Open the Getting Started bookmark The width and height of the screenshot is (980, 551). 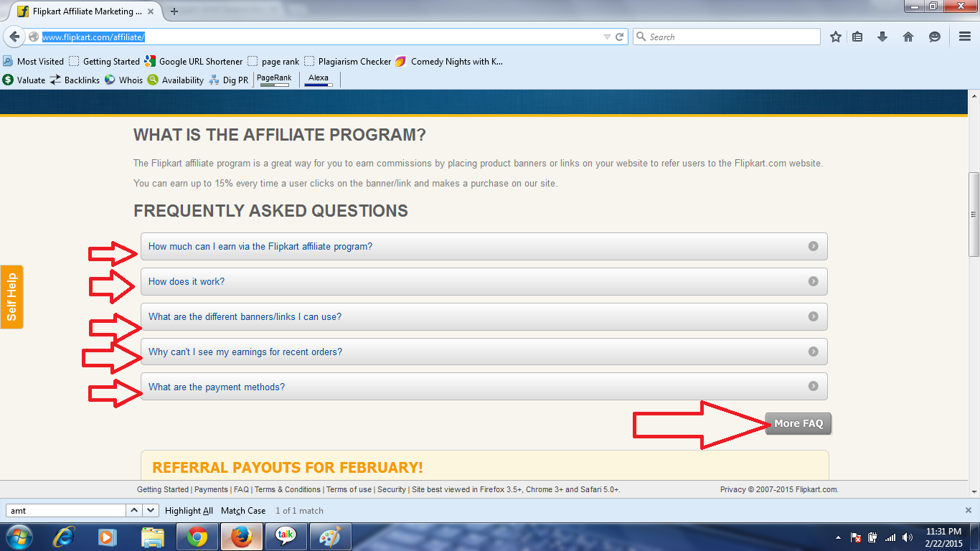click(105, 61)
